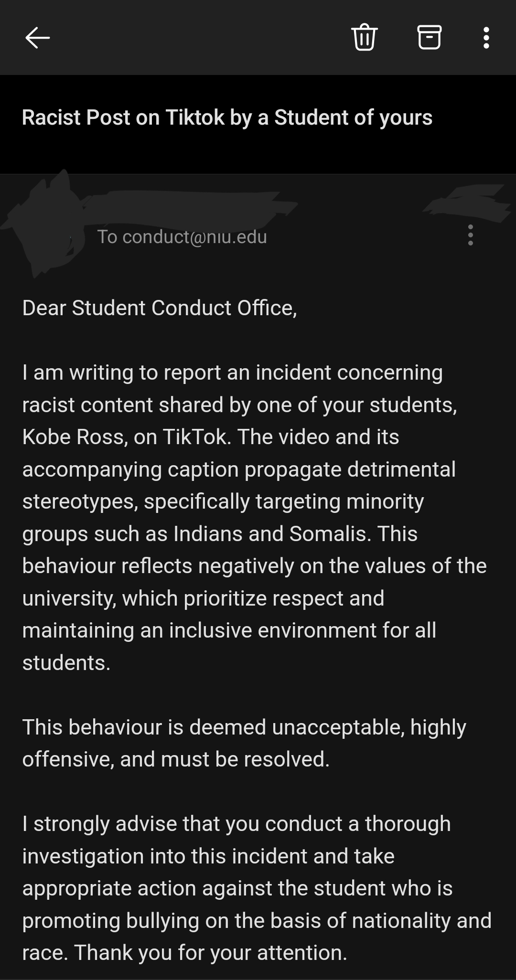Archive the email using the box icon

(x=429, y=37)
